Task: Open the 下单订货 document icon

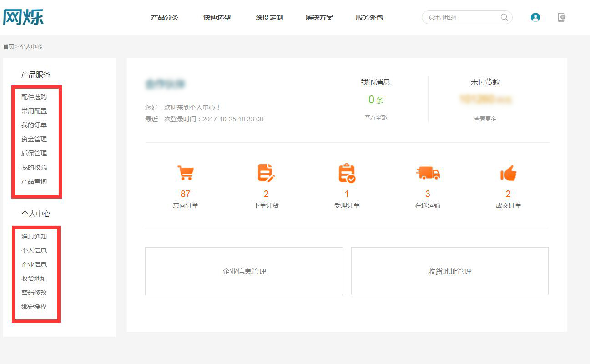Action: pyautogui.click(x=266, y=173)
